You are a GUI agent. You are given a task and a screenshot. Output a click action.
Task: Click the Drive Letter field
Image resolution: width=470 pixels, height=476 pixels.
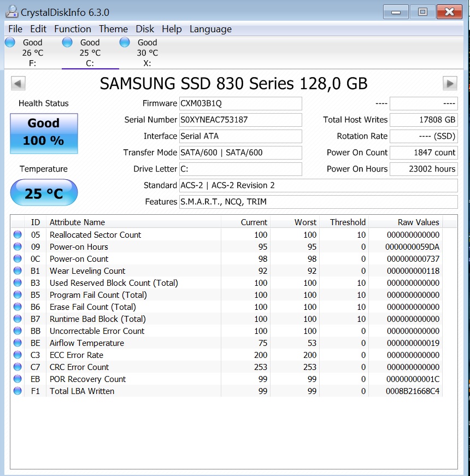pyautogui.click(x=240, y=169)
